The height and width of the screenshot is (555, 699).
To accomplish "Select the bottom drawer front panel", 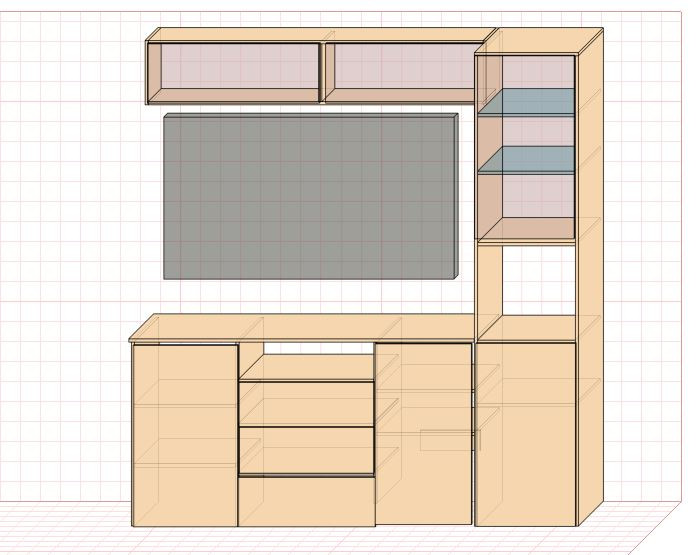I will coord(306,502).
